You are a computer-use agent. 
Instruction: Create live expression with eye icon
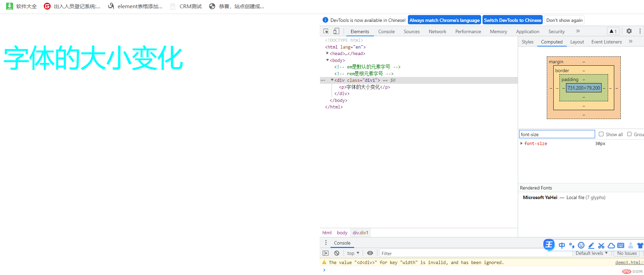point(370,253)
